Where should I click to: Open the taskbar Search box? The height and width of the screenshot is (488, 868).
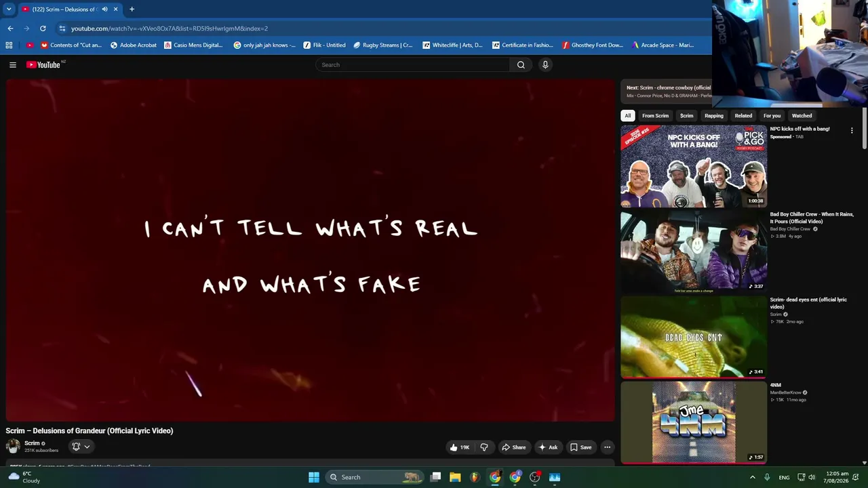click(374, 477)
